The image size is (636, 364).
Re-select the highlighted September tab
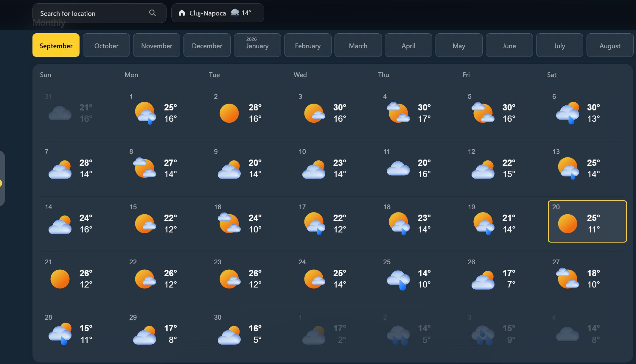coord(56,45)
